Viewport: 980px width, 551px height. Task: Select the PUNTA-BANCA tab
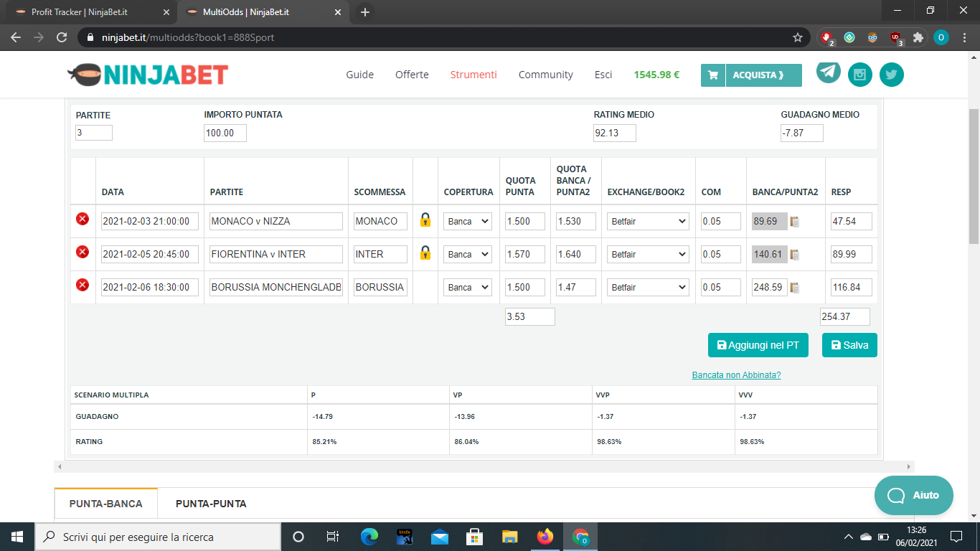point(106,504)
